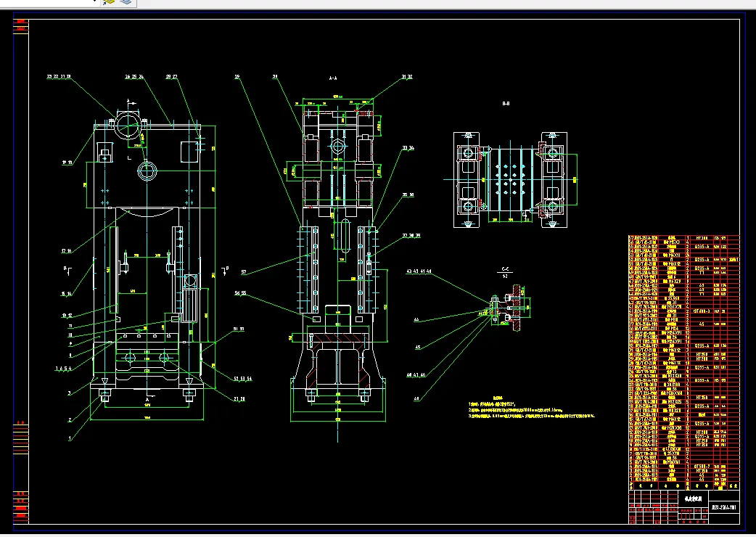
Task: Click the balloon label 21 20
Action: (239, 399)
